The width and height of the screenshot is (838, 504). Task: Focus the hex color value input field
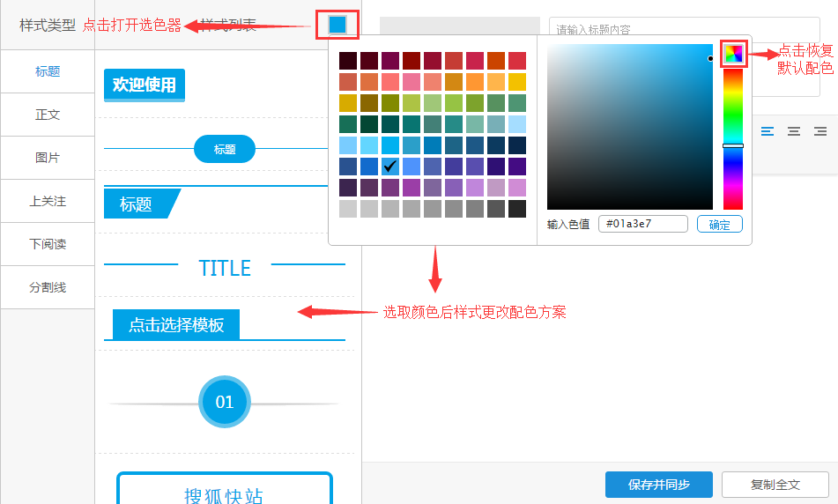pos(642,224)
